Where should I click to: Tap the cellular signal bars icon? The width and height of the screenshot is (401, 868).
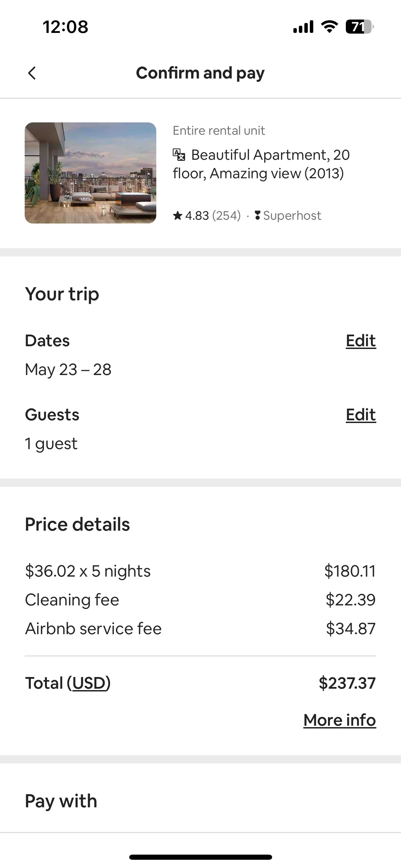[303, 27]
